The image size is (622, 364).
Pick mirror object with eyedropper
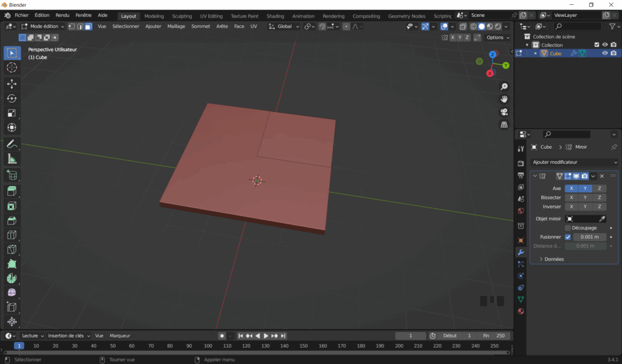(602, 219)
